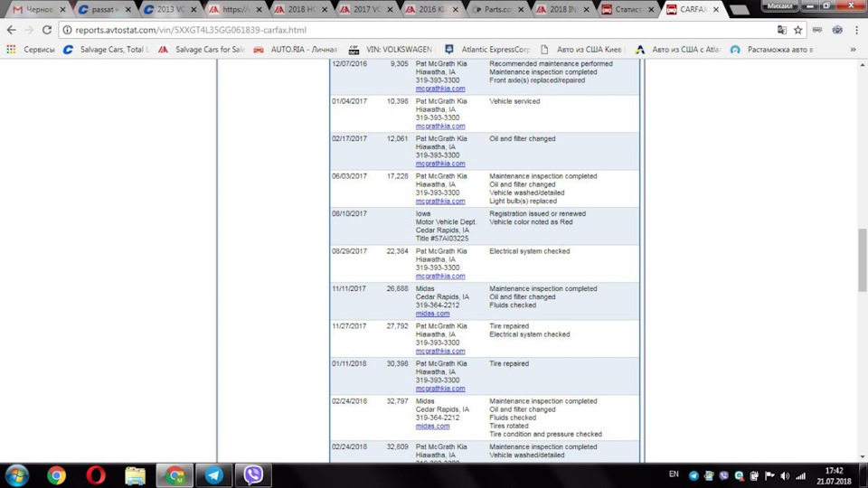Viewport: 868px width, 488px height.
Task: Open Salvage Cars, Total bookmark
Action: pyautogui.click(x=106, y=49)
